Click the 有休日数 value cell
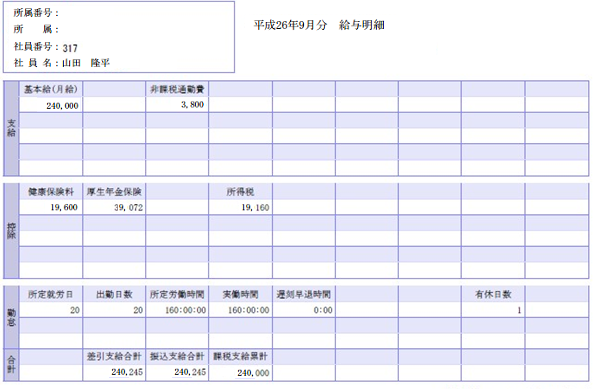Viewport: 593px width, 389px height. [x=493, y=310]
